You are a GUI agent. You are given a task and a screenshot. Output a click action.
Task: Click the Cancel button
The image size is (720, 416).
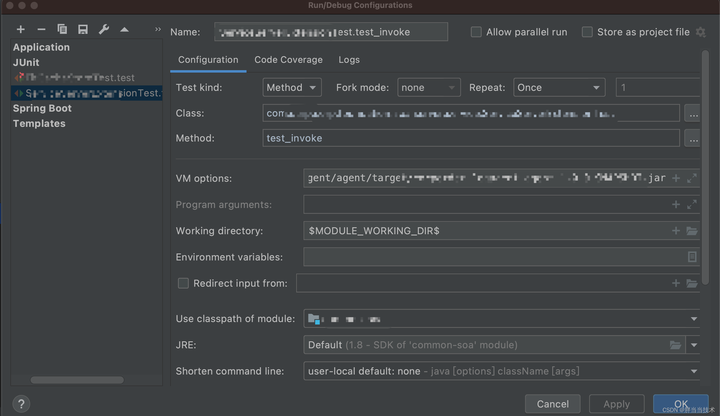click(552, 404)
